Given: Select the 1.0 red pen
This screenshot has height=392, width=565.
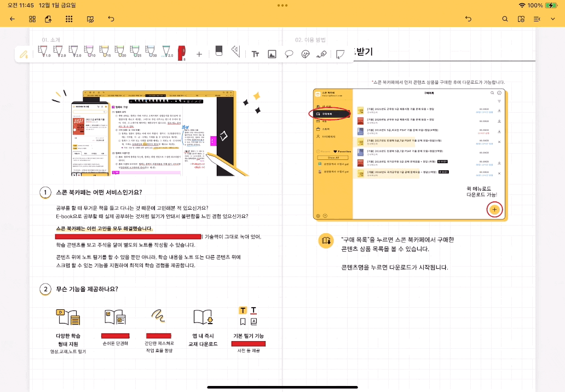Looking at the screenshot, I should pos(44,51).
